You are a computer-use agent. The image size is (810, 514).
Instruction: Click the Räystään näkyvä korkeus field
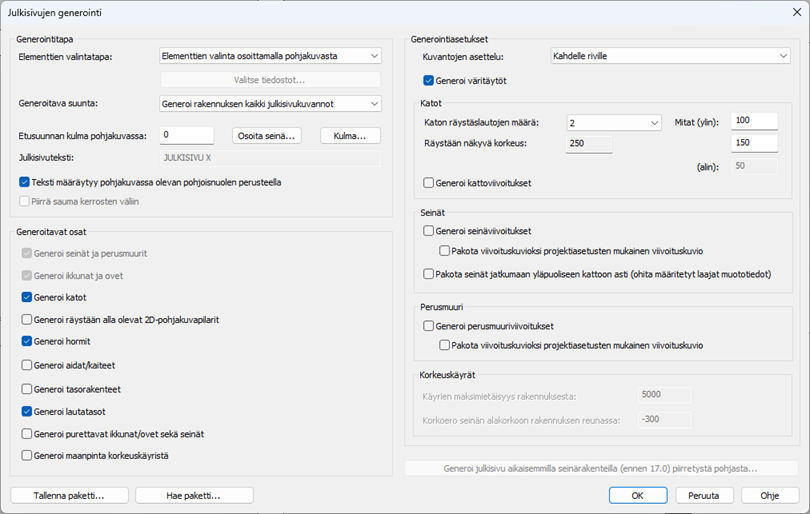pyautogui.click(x=585, y=145)
